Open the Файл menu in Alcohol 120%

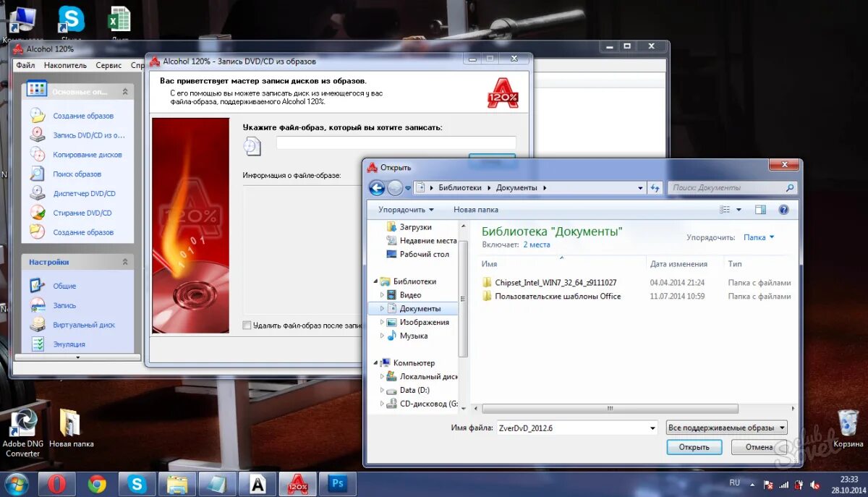tap(25, 65)
